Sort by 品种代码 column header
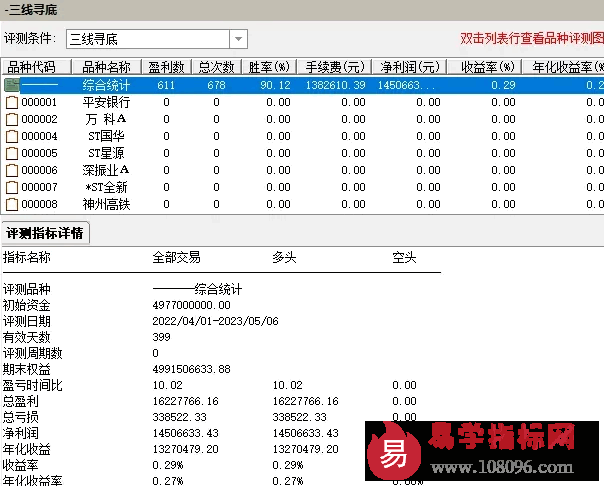Screen dimensions: 604x486 (36, 67)
